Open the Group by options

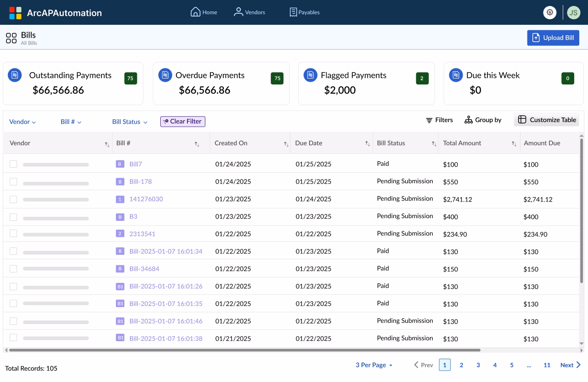[x=483, y=120]
